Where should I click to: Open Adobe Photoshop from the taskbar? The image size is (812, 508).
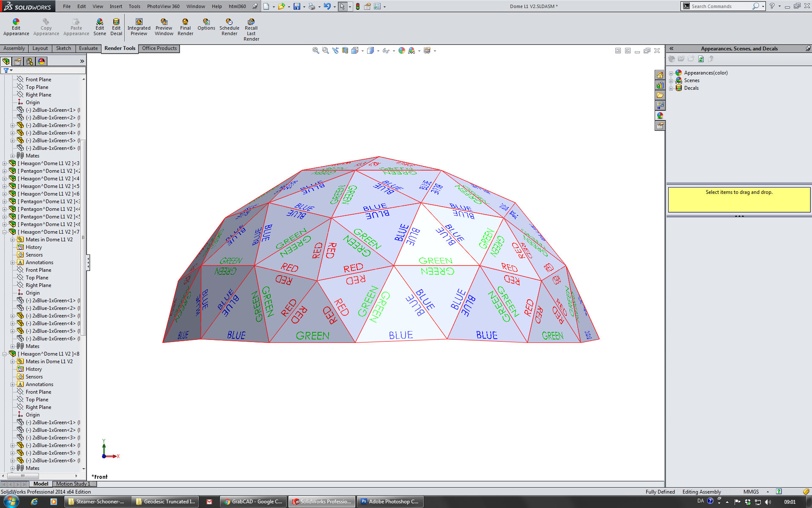[x=389, y=502]
